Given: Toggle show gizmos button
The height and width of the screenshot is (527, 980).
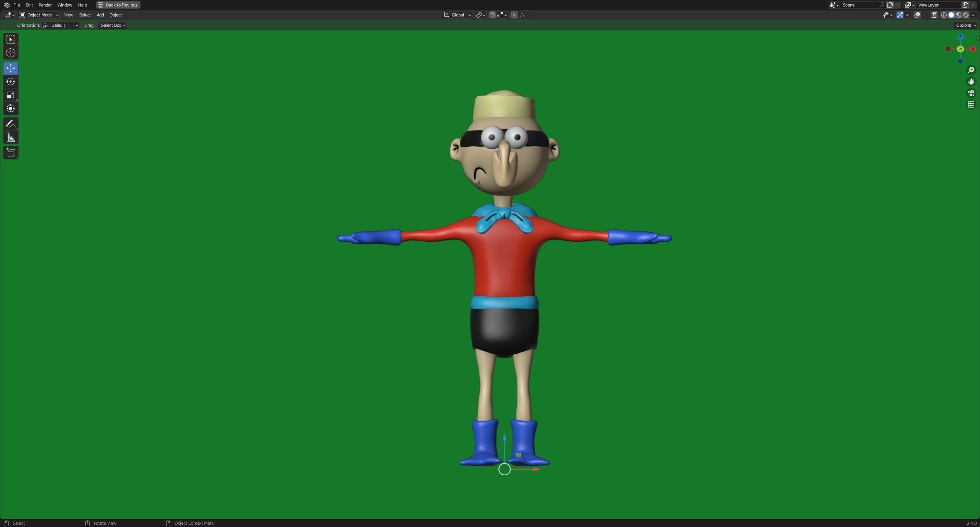Looking at the screenshot, I should pos(900,15).
